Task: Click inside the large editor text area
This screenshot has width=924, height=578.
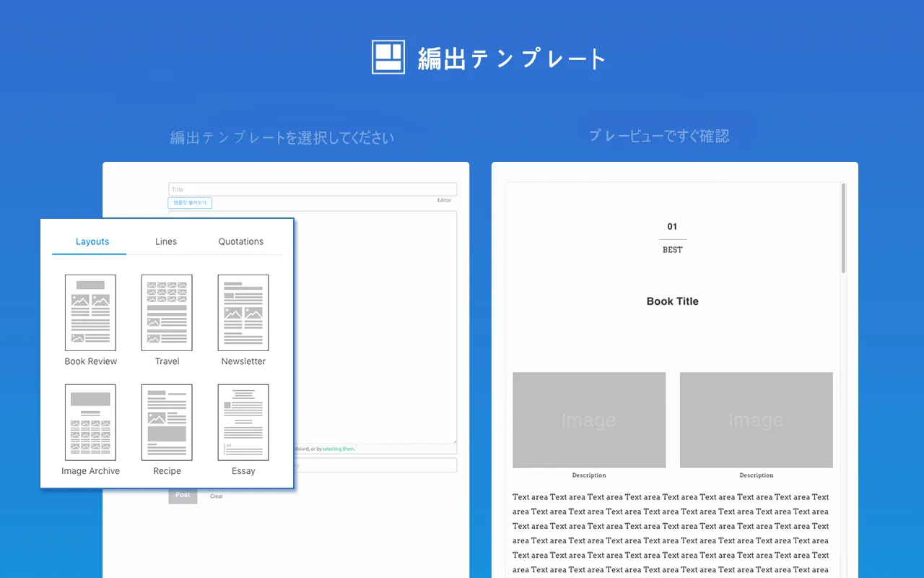Action: [375, 327]
